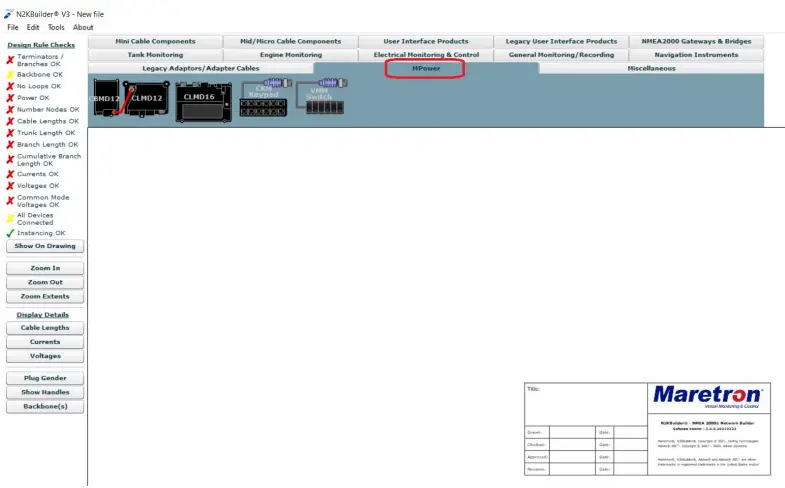Viewport: 785px width, 488px height.
Task: Select the CLMD12 component icon
Action: coord(146,99)
